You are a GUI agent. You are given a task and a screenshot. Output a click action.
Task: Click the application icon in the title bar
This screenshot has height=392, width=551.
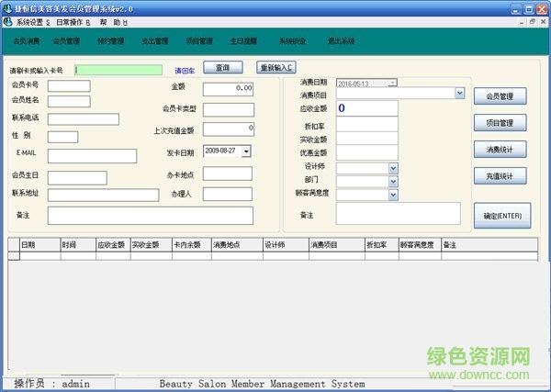pos(8,6)
